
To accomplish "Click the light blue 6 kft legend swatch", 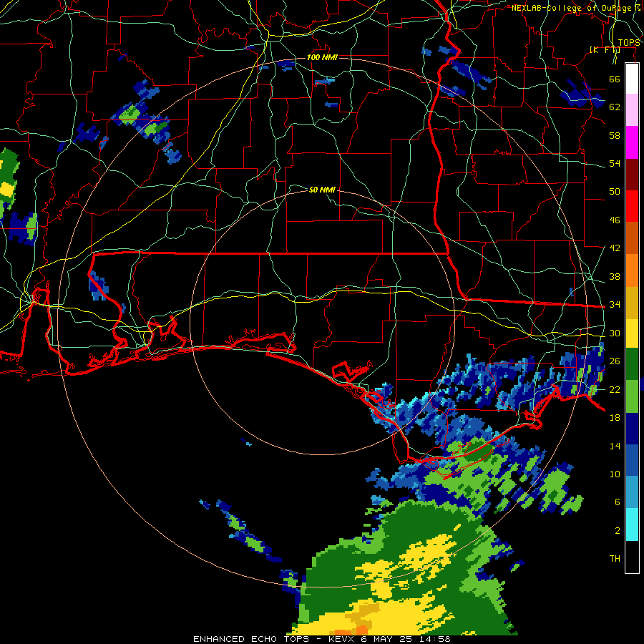I will [632, 492].
